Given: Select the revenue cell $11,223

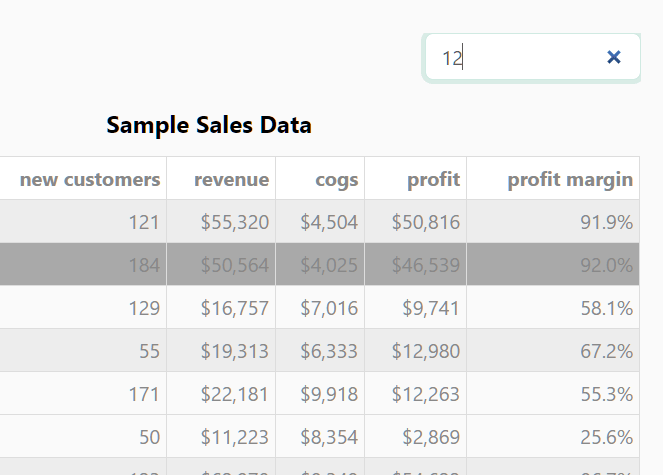Looking at the screenshot, I should (234, 437).
